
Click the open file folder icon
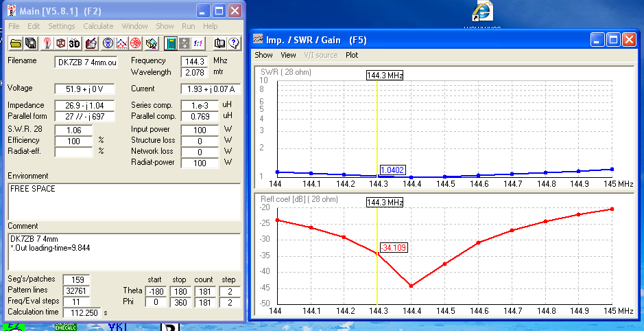pyautogui.click(x=16, y=43)
